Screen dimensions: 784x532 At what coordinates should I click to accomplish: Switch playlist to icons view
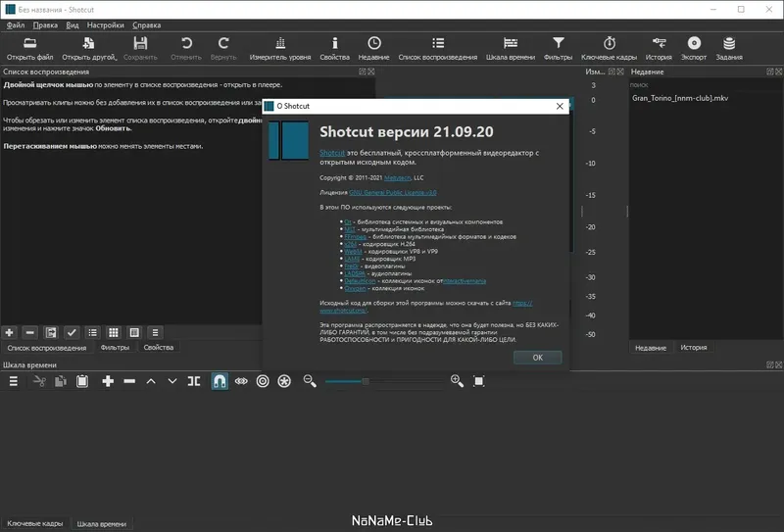point(134,332)
